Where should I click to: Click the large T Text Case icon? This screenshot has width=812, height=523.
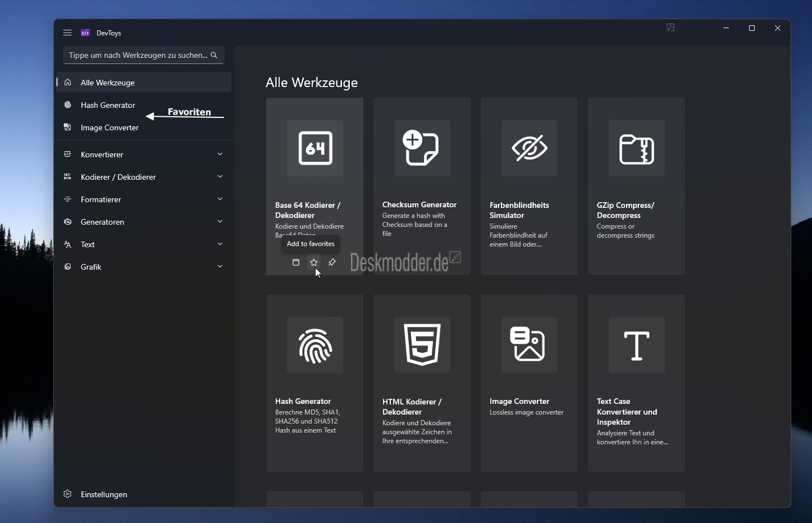(637, 345)
